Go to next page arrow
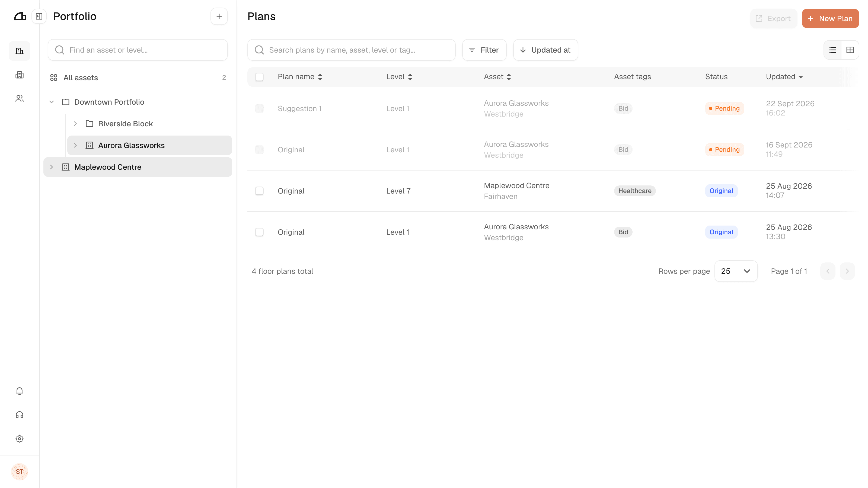868x488 pixels. click(847, 271)
